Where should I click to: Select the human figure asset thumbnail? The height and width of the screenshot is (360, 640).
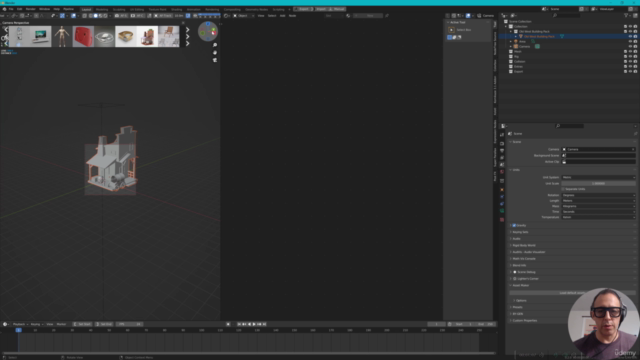click(x=62, y=36)
